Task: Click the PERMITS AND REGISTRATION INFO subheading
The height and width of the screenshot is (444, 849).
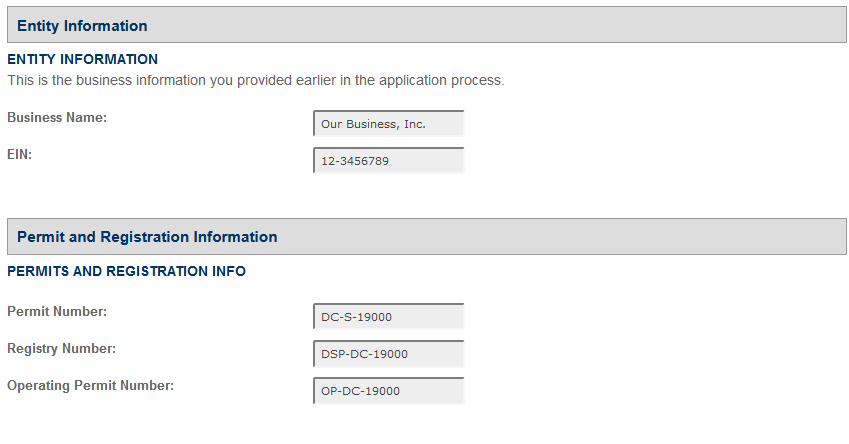Action: coord(126,271)
